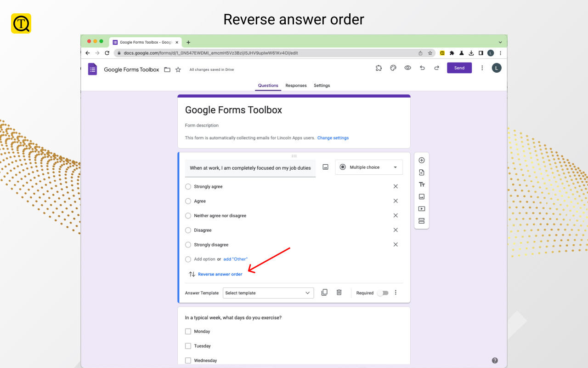Click the yellow Toolbox extension icon in browser bar
The height and width of the screenshot is (368, 588).
[442, 53]
